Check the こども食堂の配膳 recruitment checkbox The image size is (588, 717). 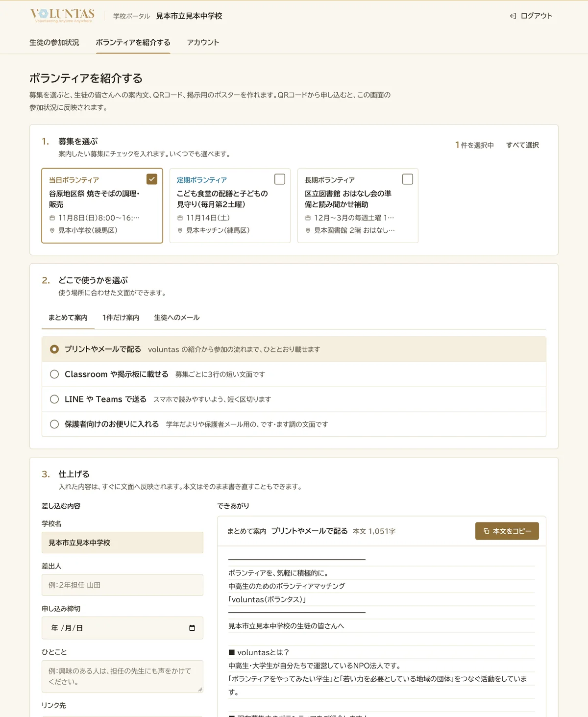(280, 179)
